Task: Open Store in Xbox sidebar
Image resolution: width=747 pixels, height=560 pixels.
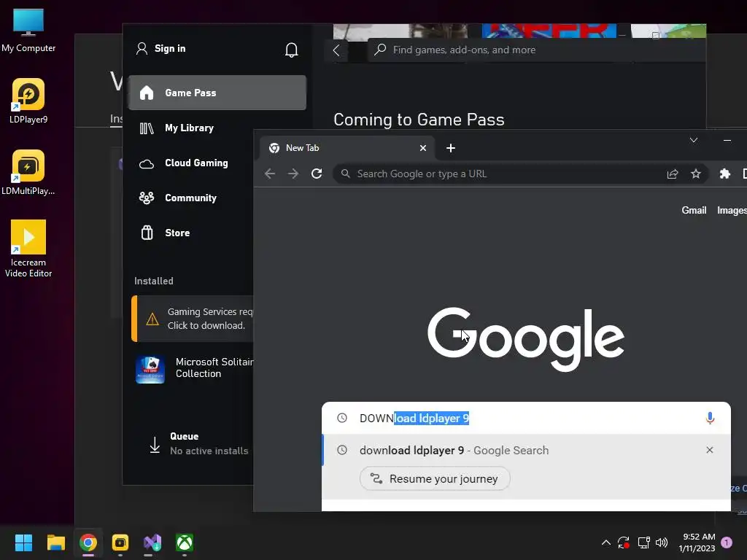Action: [177, 233]
